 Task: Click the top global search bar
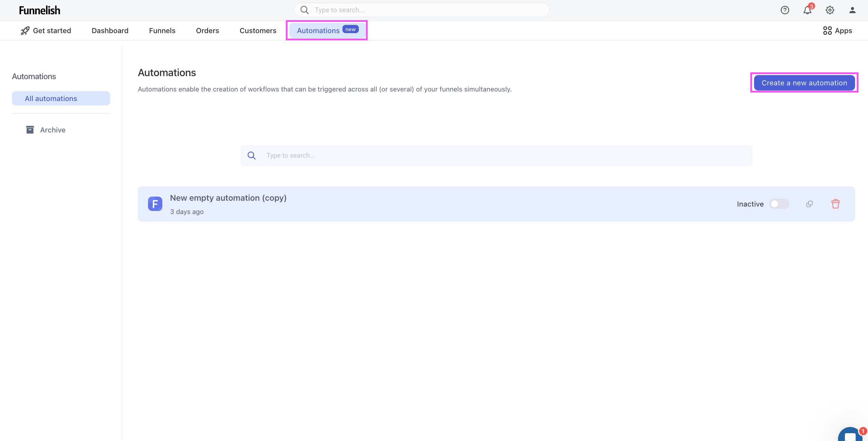422,10
